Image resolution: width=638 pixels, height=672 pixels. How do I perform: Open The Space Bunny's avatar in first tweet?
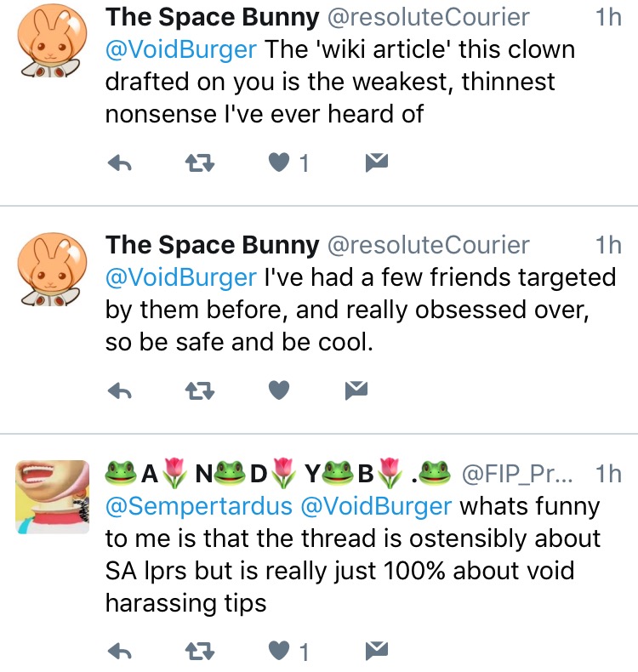point(51,41)
